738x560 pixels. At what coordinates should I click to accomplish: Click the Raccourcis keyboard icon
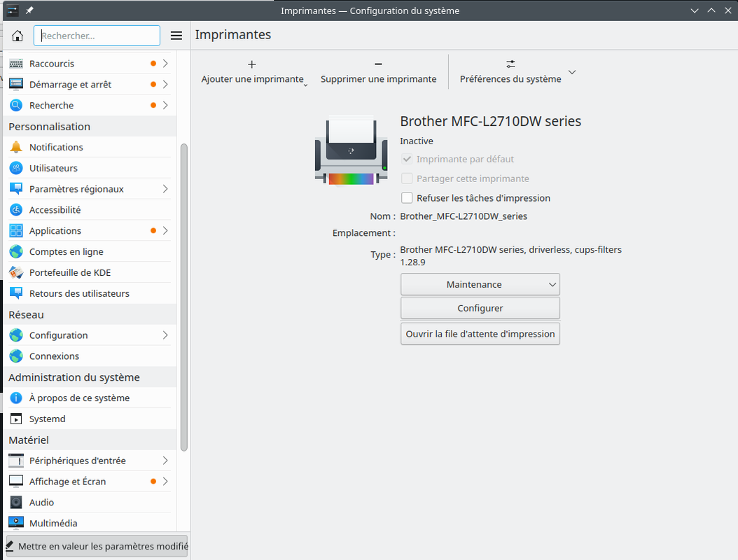coord(16,64)
